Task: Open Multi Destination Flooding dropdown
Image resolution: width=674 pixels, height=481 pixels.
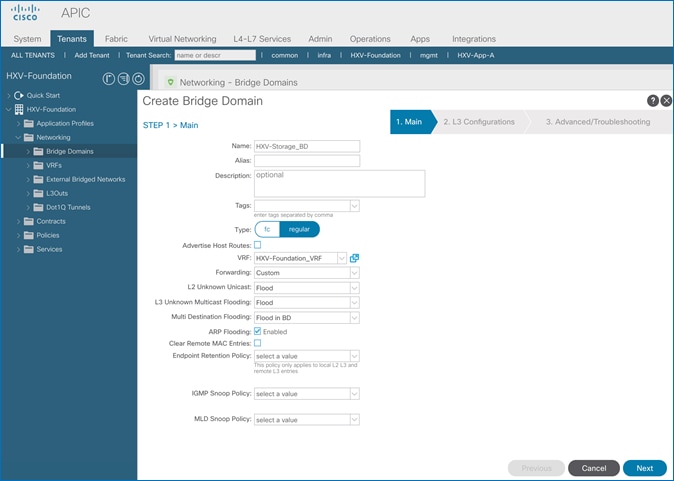Action: [355, 318]
